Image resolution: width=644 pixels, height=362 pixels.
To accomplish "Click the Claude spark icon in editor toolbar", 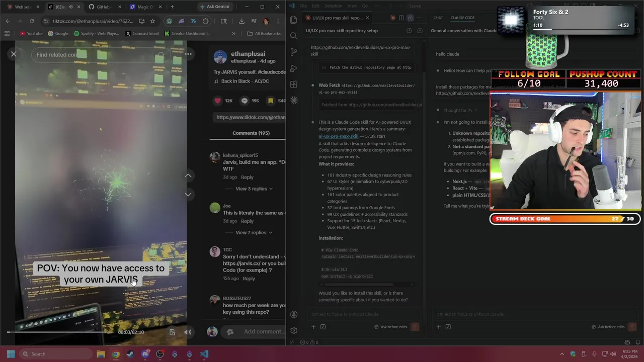I will click(393, 18).
